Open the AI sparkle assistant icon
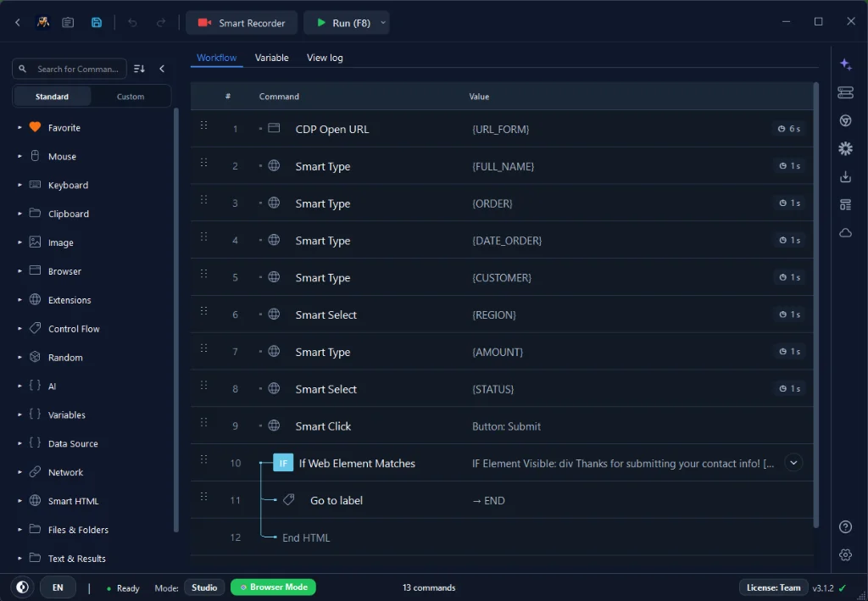 (845, 64)
